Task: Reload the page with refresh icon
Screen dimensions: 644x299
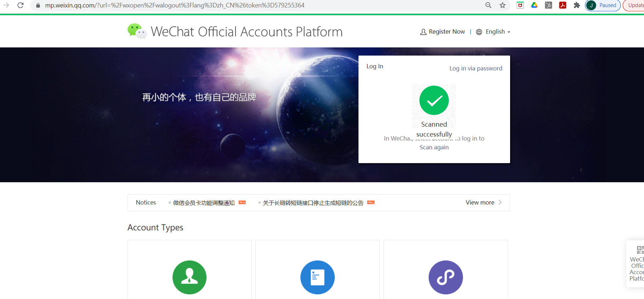Action: pyautogui.click(x=21, y=5)
